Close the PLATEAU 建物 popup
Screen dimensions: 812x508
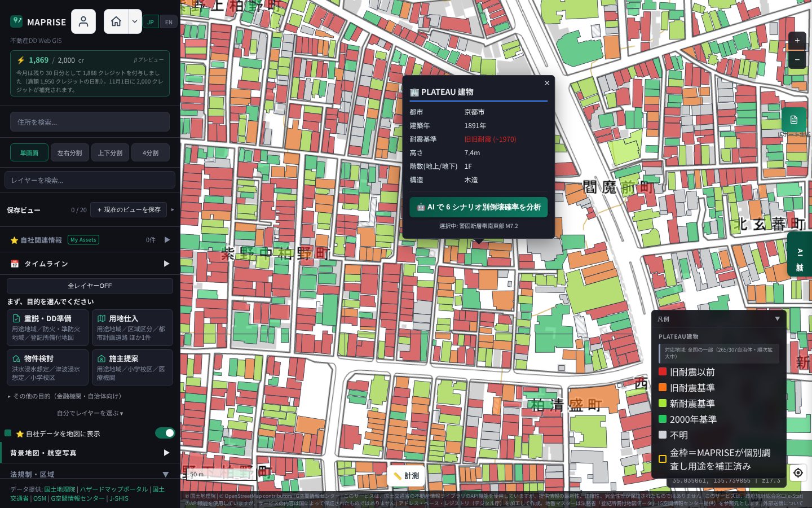pos(547,83)
